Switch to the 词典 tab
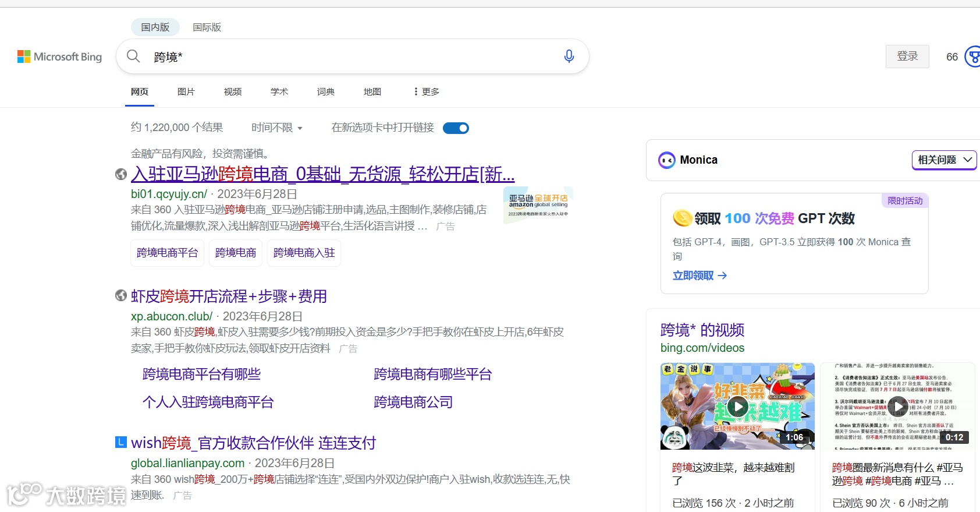 pos(326,91)
